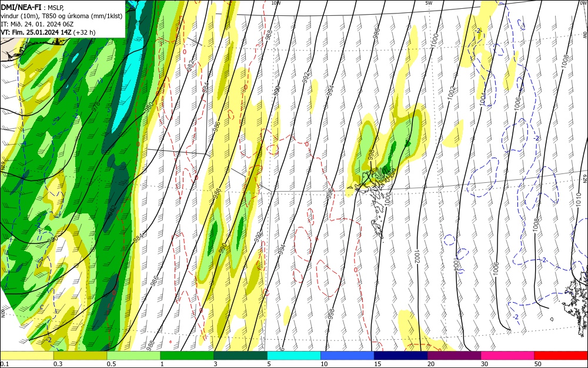Viewport: 588px width, 368px height.
Task: Click the red 50+ legend swatch
Action: (x=561, y=356)
